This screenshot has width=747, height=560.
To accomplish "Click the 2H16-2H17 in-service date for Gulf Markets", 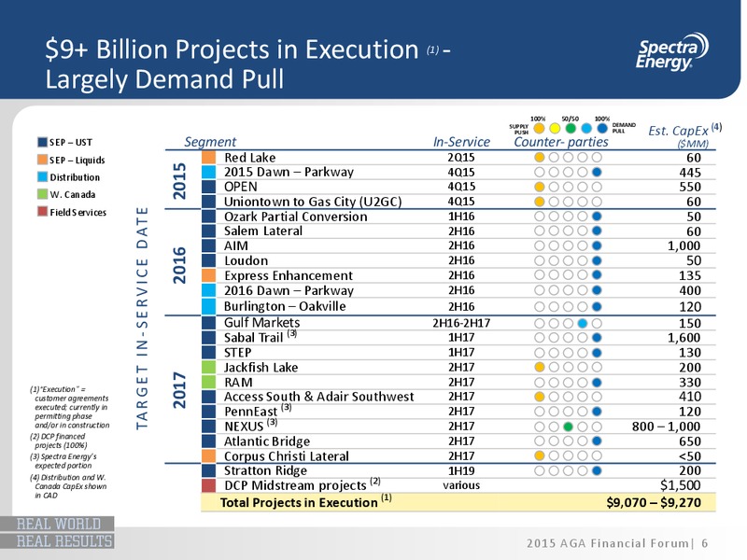I will [x=461, y=323].
